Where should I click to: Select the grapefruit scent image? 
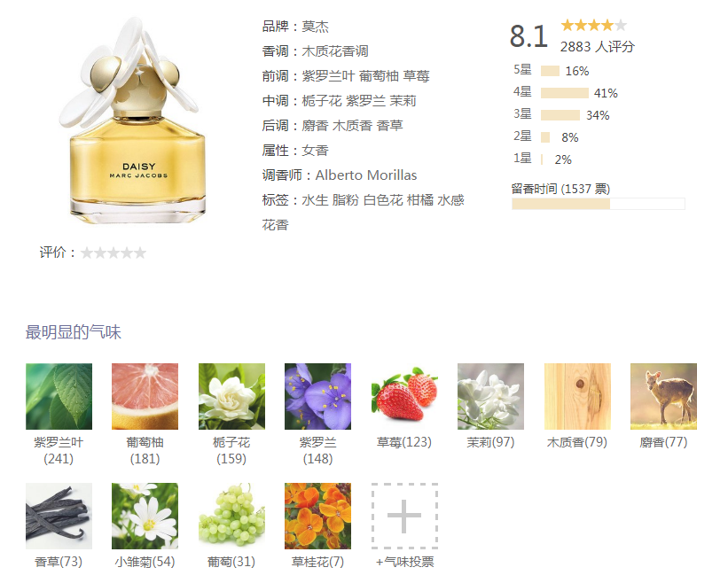point(145,396)
